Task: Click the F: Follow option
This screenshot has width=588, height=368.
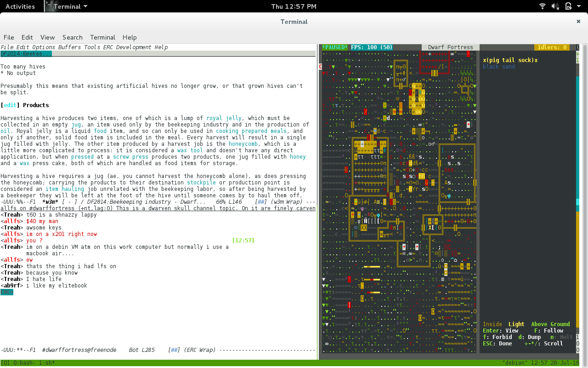Action: coord(548,331)
